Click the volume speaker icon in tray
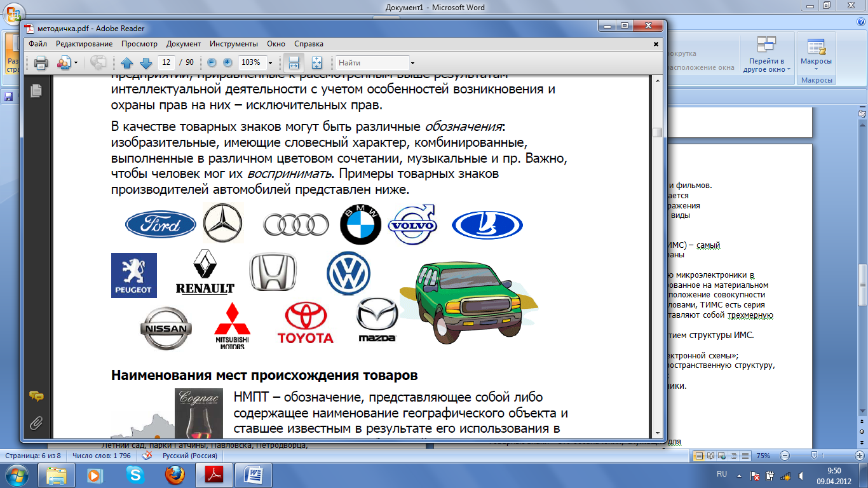The height and width of the screenshot is (488, 868). (x=801, y=475)
